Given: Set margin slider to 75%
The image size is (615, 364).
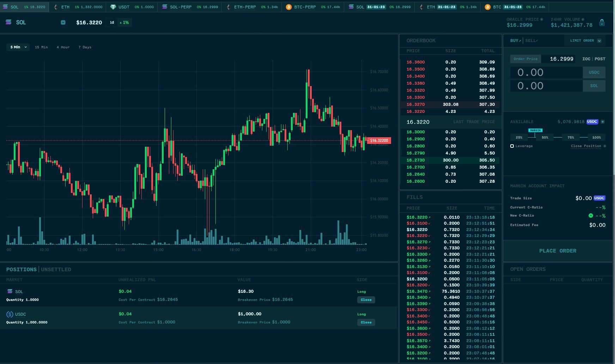Looking at the screenshot, I should (571, 137).
